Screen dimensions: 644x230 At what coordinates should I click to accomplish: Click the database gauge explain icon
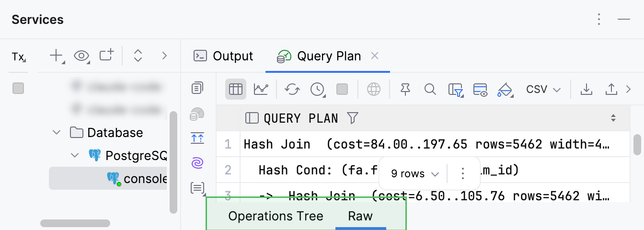[197, 114]
